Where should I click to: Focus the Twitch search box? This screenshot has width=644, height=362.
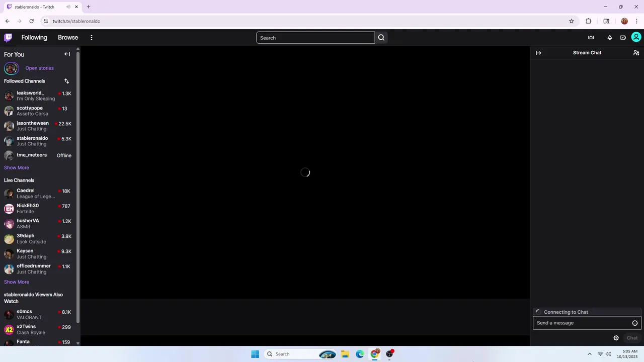315,38
